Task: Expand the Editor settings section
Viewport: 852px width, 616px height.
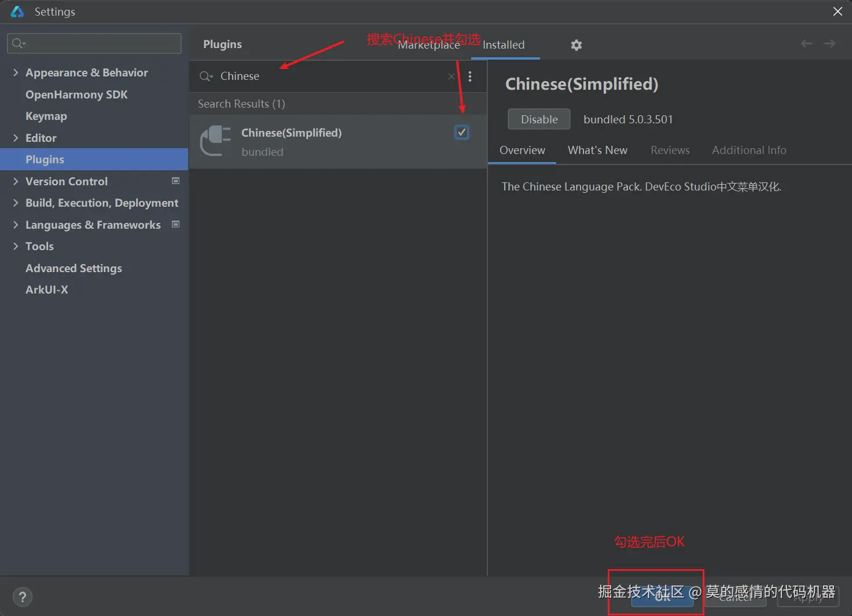Action: [x=16, y=138]
